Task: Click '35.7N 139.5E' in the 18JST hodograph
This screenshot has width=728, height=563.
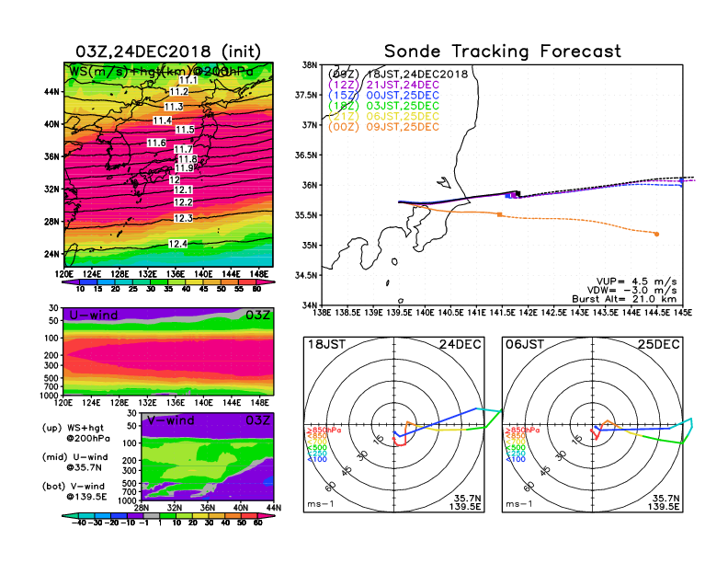Action: (x=465, y=502)
